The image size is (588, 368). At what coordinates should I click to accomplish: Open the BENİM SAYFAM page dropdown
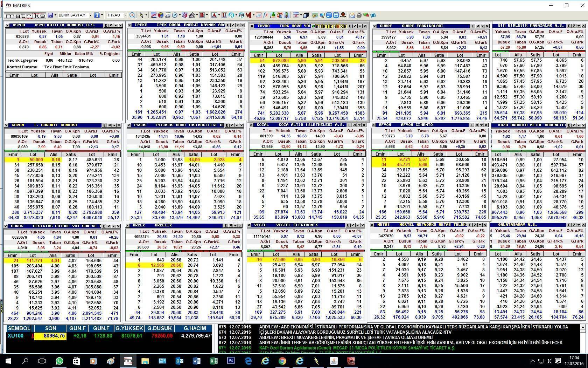[90, 15]
